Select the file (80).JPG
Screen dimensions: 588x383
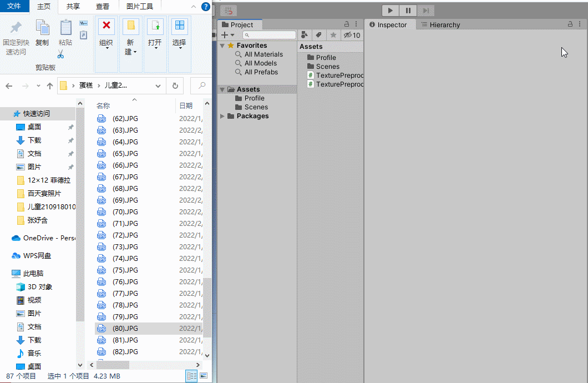tap(125, 328)
